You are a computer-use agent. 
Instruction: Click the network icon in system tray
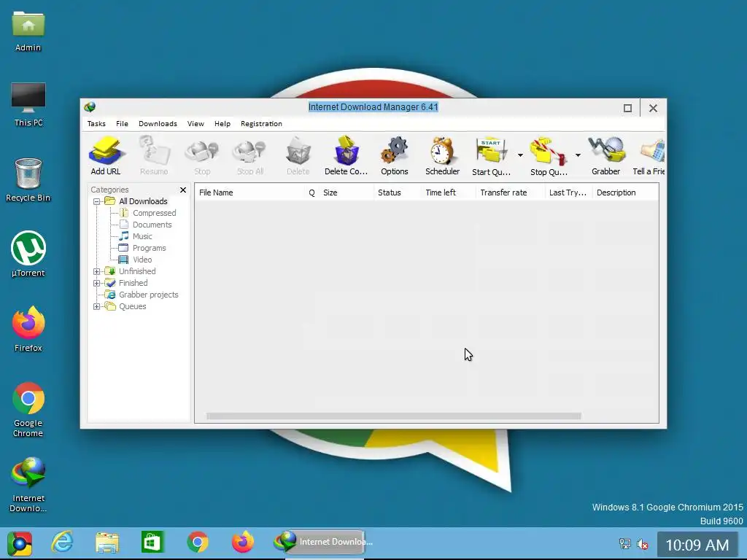pos(624,543)
